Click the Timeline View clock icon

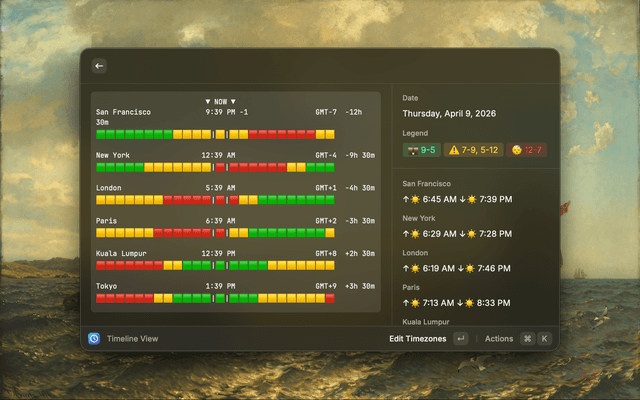[94, 339]
